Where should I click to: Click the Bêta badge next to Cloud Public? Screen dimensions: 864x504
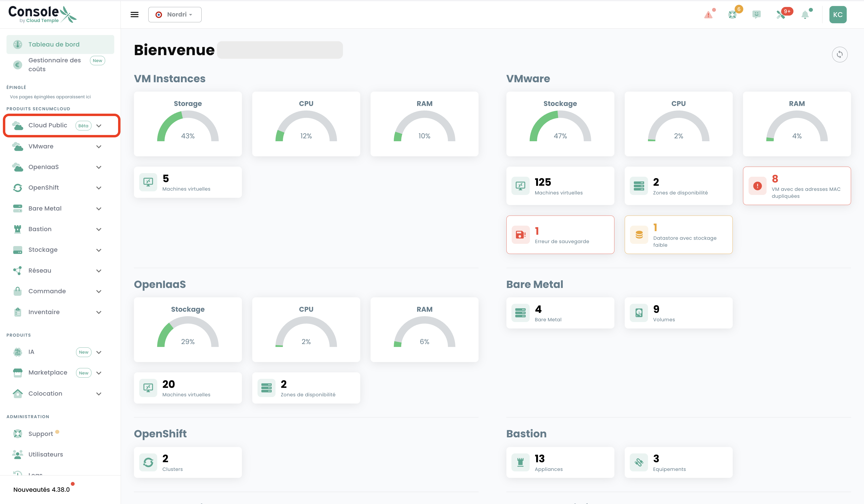[83, 125]
